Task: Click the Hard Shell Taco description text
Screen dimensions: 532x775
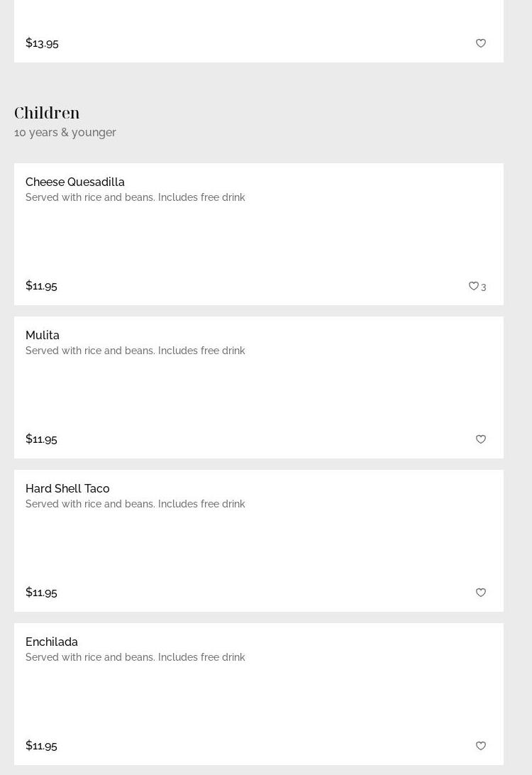Action: coord(135,504)
